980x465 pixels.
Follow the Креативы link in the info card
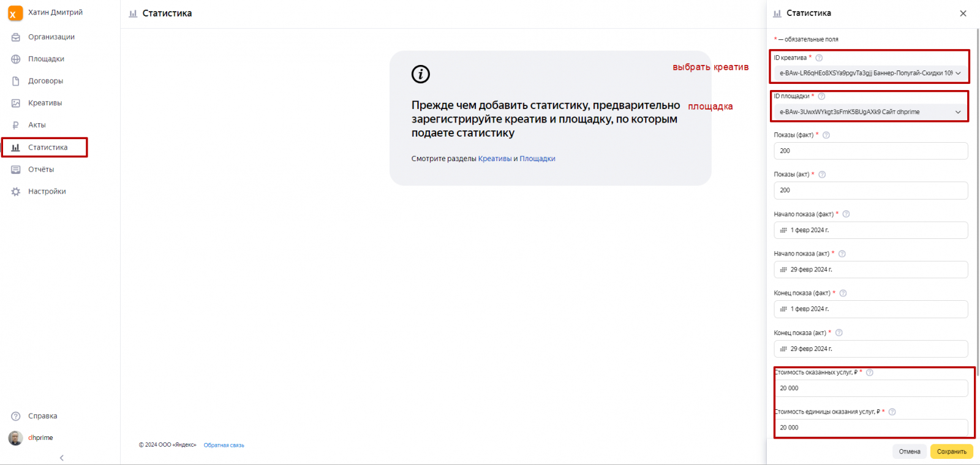point(495,159)
